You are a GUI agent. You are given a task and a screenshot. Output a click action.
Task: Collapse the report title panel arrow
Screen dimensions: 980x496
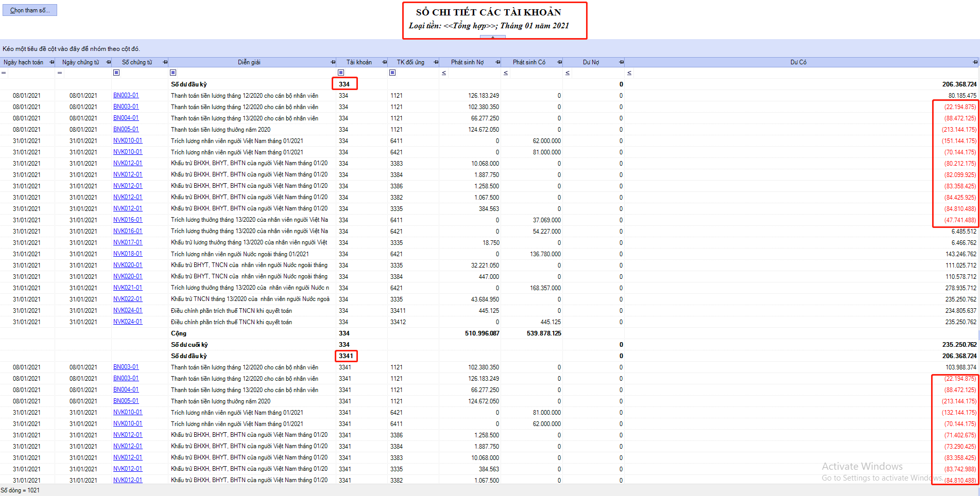click(493, 37)
